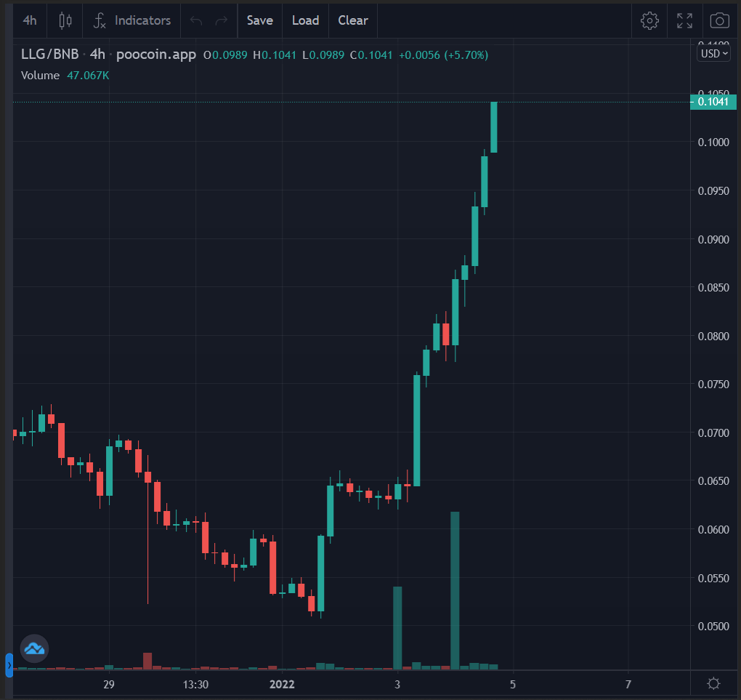Click the +0.0056 (+5.70%) change value
The height and width of the screenshot is (700, 741).
click(443, 55)
